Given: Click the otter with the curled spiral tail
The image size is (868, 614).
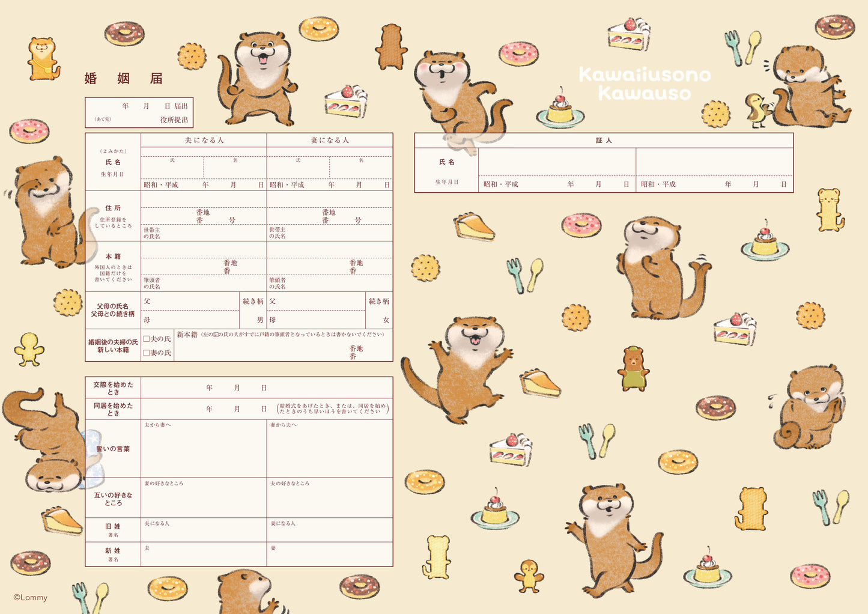Looking at the screenshot, I should (809, 409).
